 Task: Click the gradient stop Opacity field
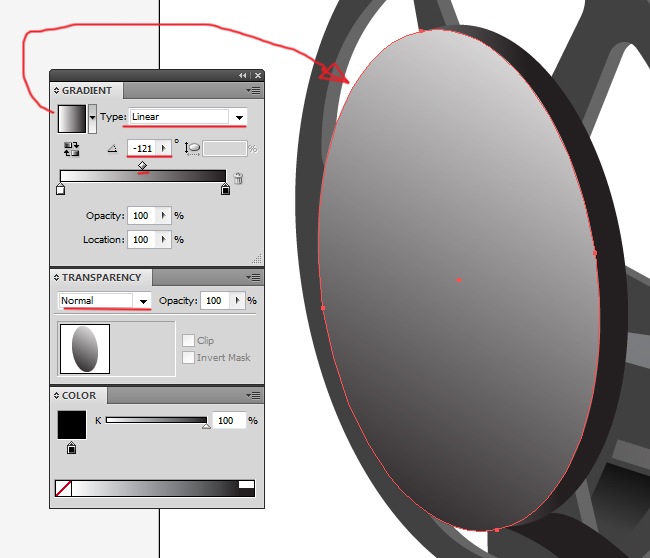pyautogui.click(x=141, y=216)
